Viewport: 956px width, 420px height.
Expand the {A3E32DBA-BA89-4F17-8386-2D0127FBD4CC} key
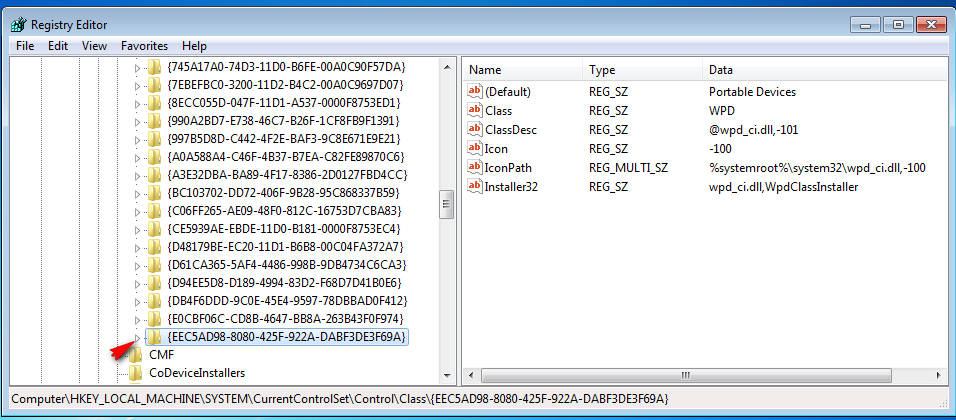point(137,175)
